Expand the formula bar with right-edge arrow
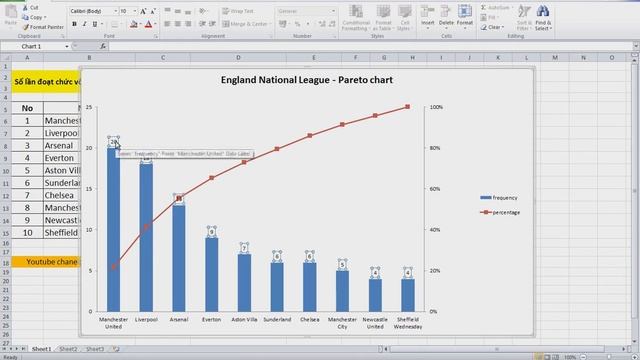This screenshot has width=640, height=360. [x=636, y=47]
